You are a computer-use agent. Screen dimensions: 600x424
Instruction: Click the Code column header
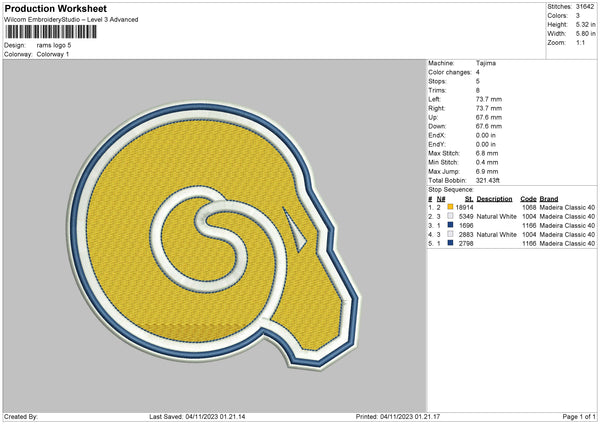(x=528, y=198)
